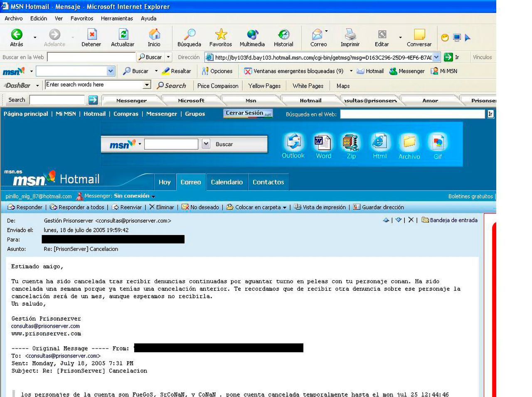
Task: Open dropdown beside Ventanas emergentes bloqueadas
Action: [x=351, y=71]
